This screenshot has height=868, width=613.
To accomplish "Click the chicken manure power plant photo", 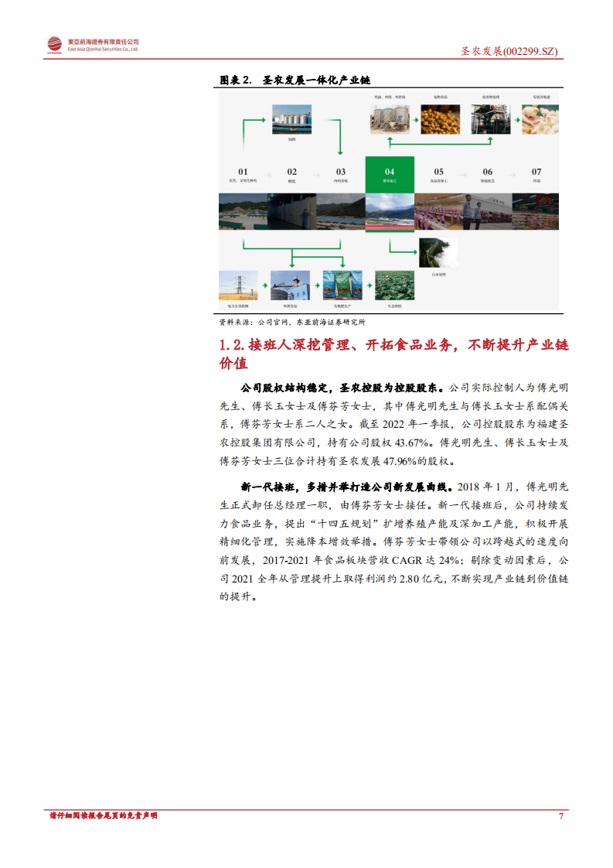I will 290,285.
